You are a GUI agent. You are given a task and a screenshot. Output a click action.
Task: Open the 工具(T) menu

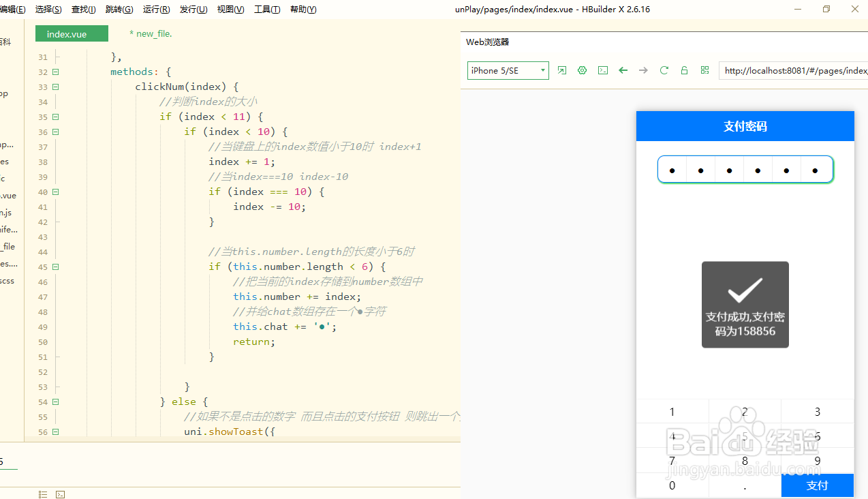(267, 10)
